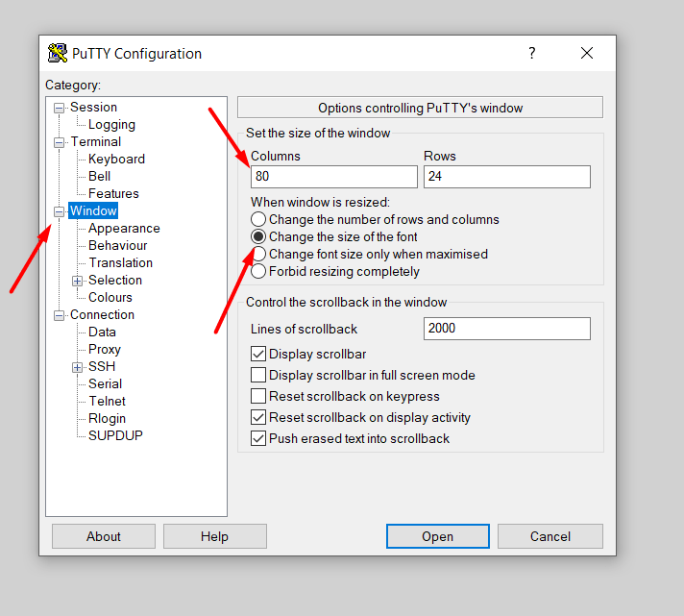
Task: Select Change font size only when maximised
Action: 370,254
